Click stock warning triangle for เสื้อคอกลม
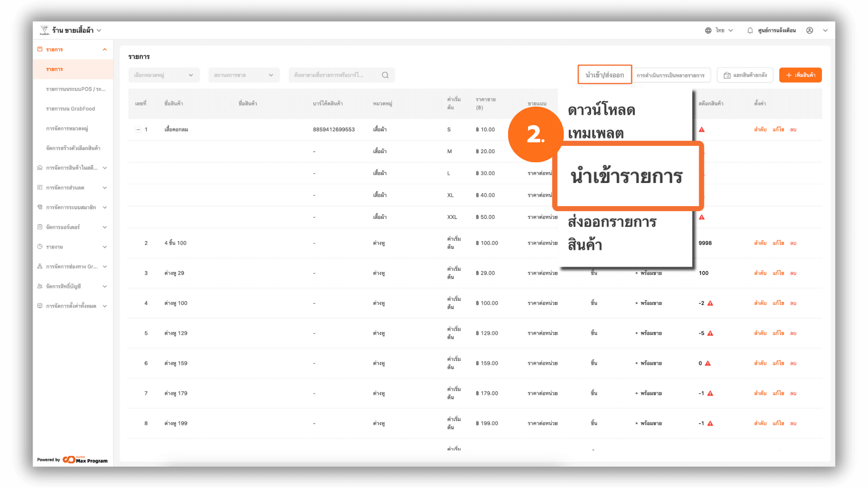Viewport: 868px width, 488px height. (702, 130)
